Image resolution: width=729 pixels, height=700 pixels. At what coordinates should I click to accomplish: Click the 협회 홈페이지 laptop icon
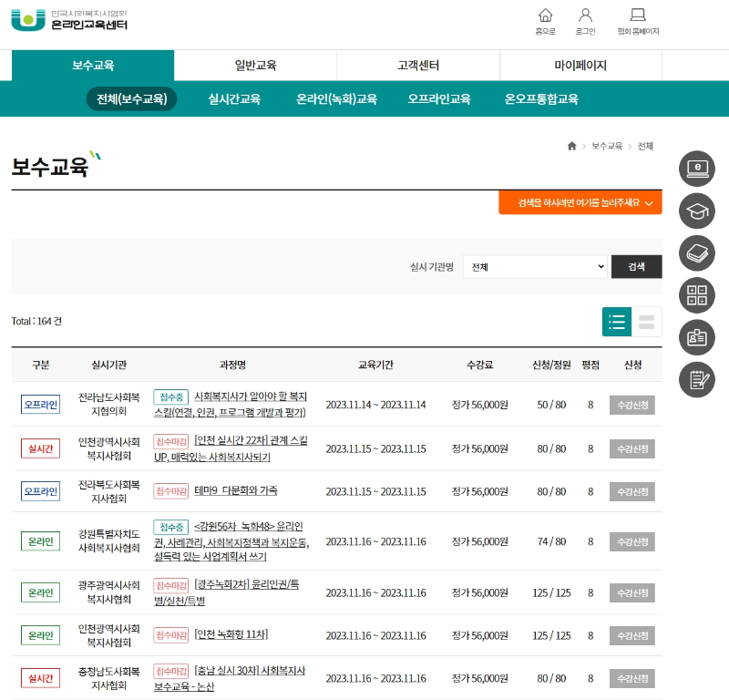coord(637,20)
